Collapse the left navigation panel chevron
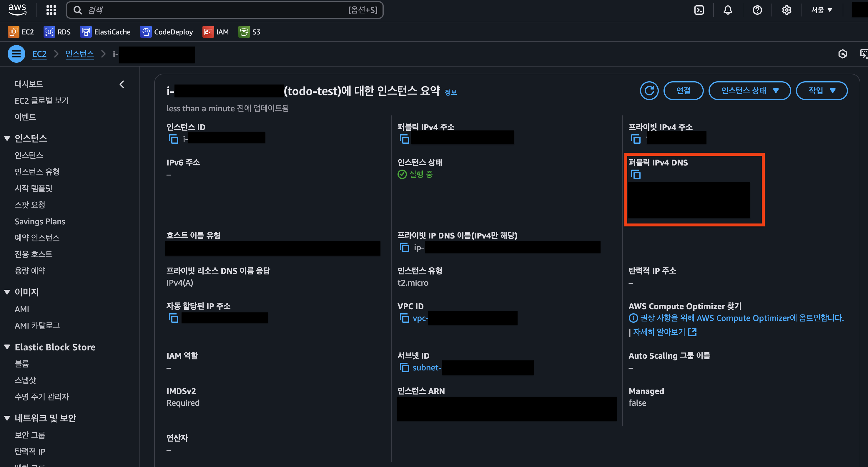This screenshot has width=868, height=467. [x=122, y=84]
